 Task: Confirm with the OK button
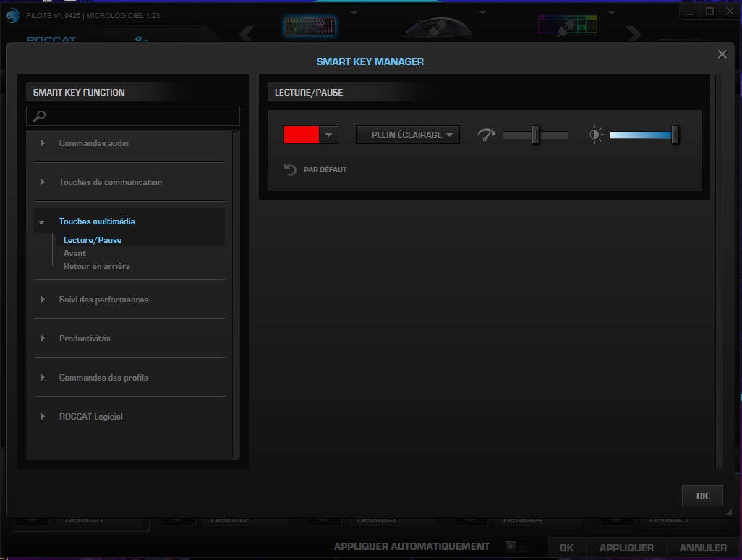tap(702, 496)
